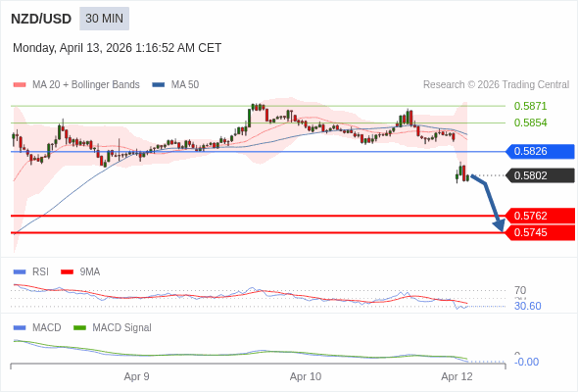Click the date and time stamp text
This screenshot has height=392, width=578.
point(117,48)
